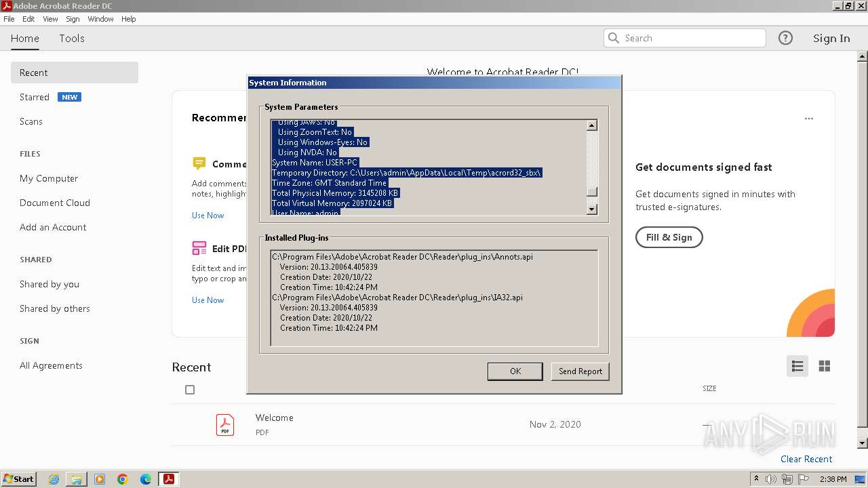The height and width of the screenshot is (488, 868).
Task: Switch to the Tools tab
Action: coord(72,39)
